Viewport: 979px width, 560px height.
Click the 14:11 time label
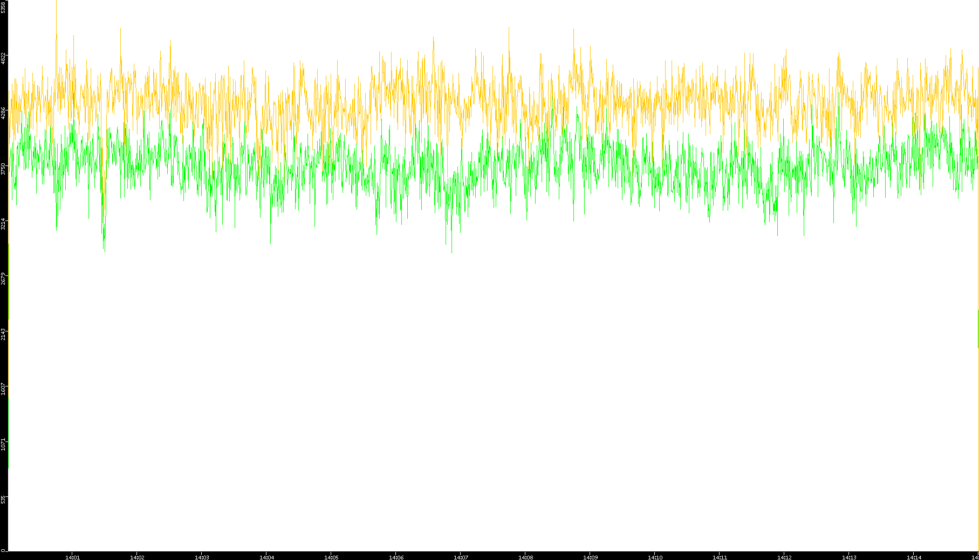coord(720,557)
